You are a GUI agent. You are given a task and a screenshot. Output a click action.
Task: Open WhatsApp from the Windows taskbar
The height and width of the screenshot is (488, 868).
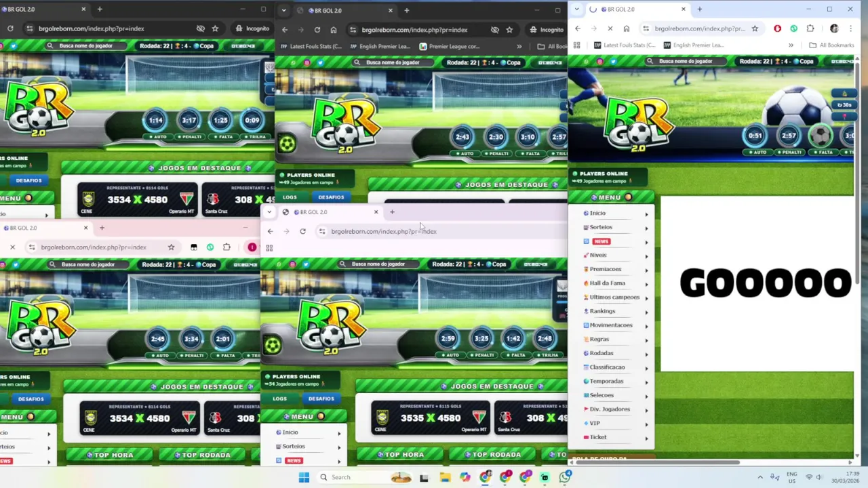[565, 477]
